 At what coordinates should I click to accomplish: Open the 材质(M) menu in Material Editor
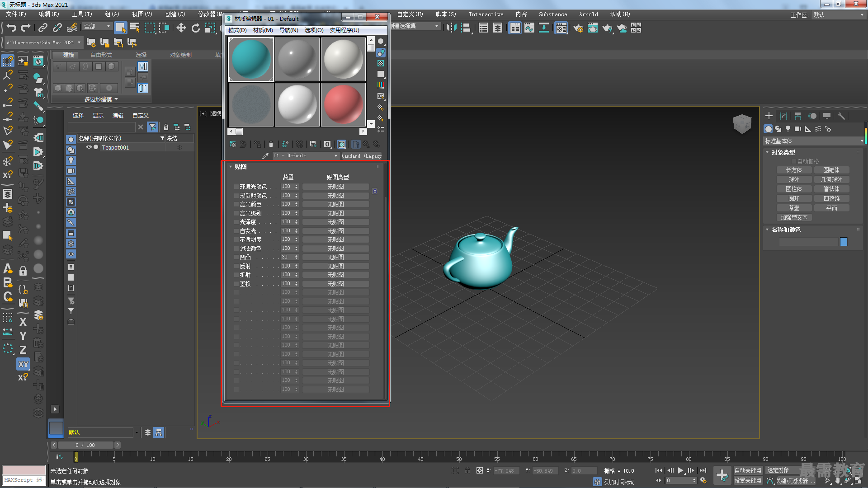click(263, 30)
